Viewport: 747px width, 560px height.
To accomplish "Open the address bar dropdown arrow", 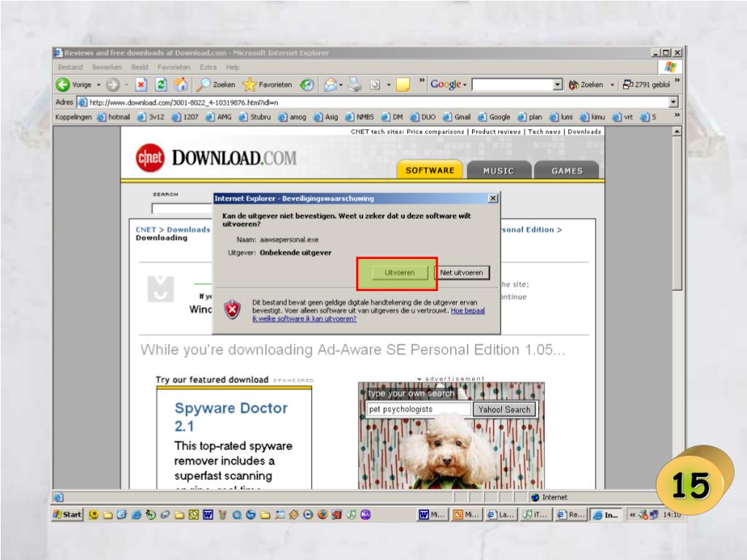I will pos(673,102).
